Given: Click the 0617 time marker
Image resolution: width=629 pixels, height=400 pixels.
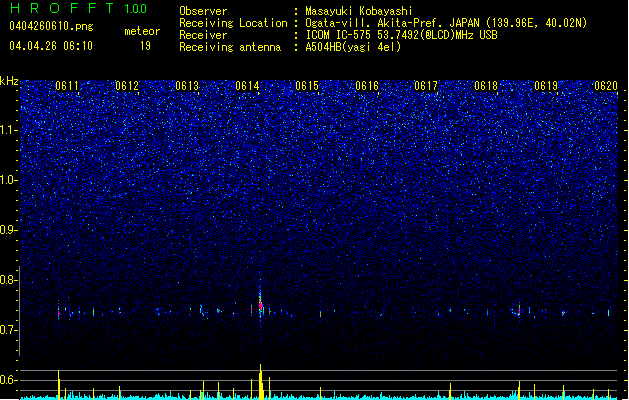Looking at the screenshot, I should click(x=426, y=86).
